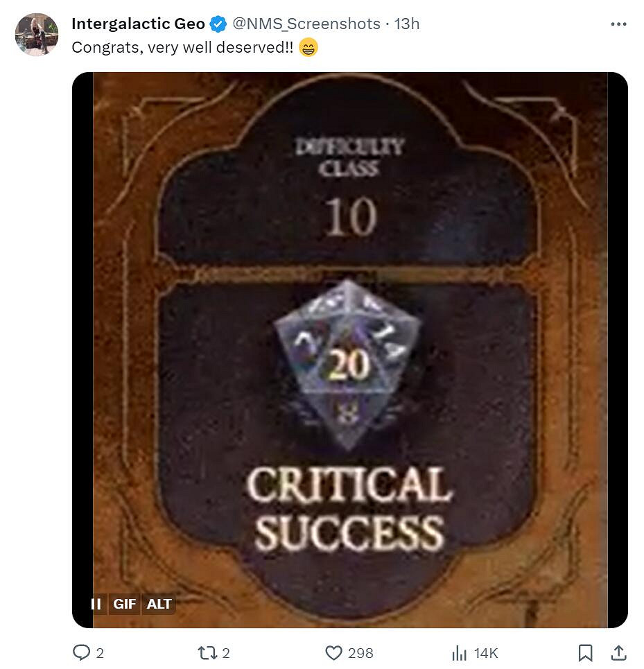Screen dimensions: 644x669
Task: Open the Intergalactic Geo profile avatar
Action: pyautogui.click(x=36, y=34)
